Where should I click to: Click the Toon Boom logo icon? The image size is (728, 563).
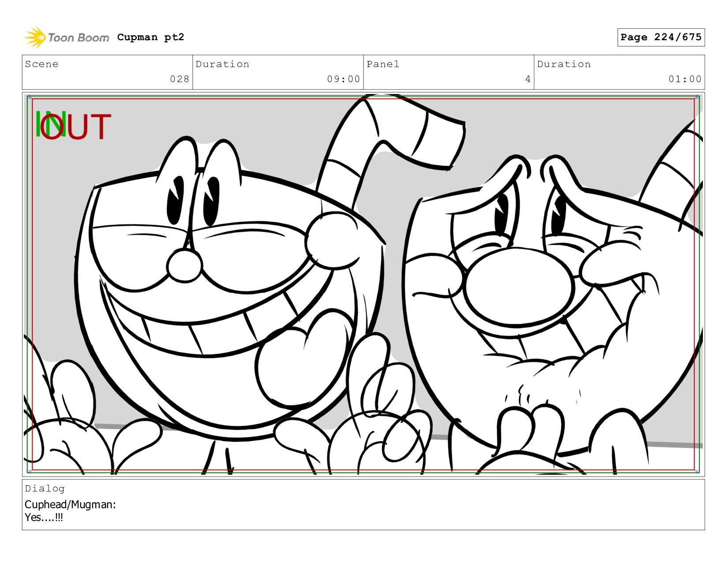(35, 37)
